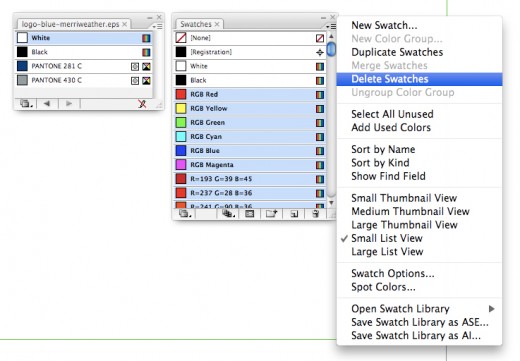Click RGB mode icon on RGB Cyan row

[320, 137]
